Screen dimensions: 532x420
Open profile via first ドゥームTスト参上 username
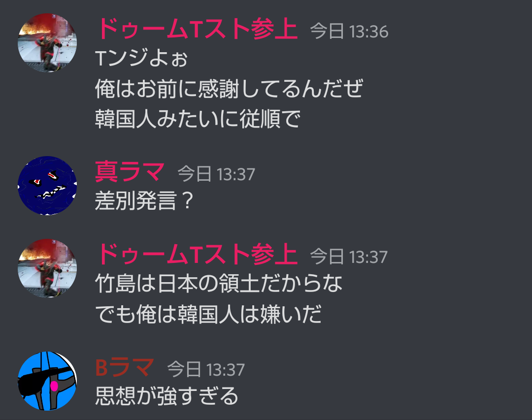click(197, 30)
